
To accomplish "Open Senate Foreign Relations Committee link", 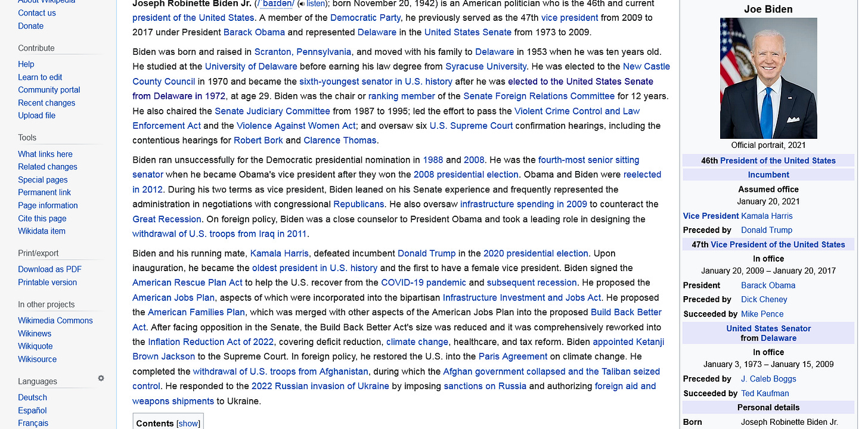I will click(539, 96).
